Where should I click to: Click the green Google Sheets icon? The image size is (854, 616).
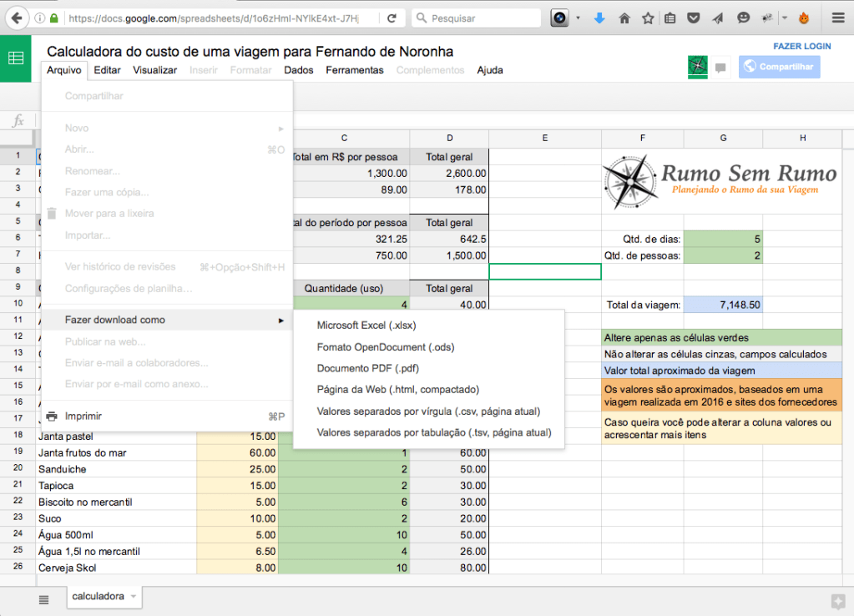click(x=15, y=58)
